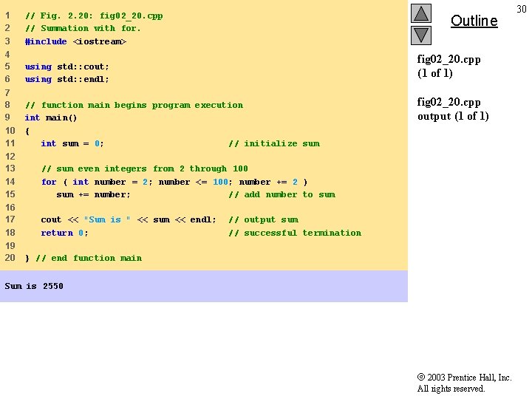Click 'sum += number;' statement
Image resolution: width=532 pixels, height=399 pixels.
(93, 194)
